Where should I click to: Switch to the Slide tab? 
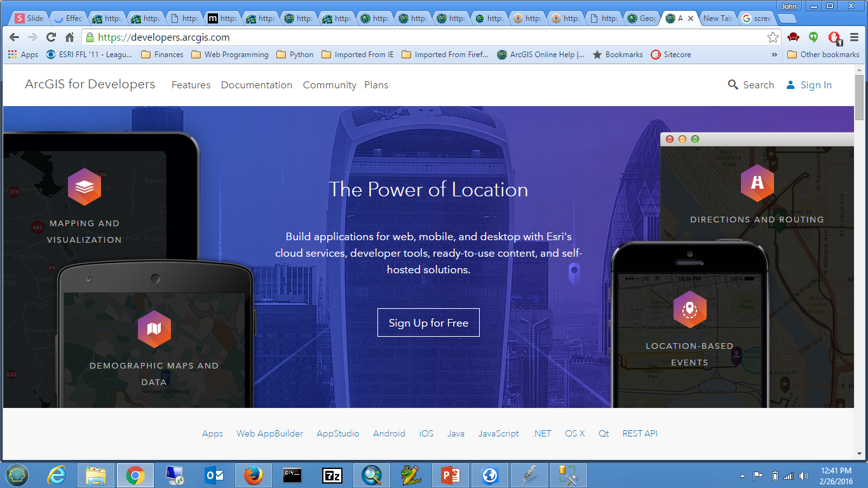click(x=29, y=18)
